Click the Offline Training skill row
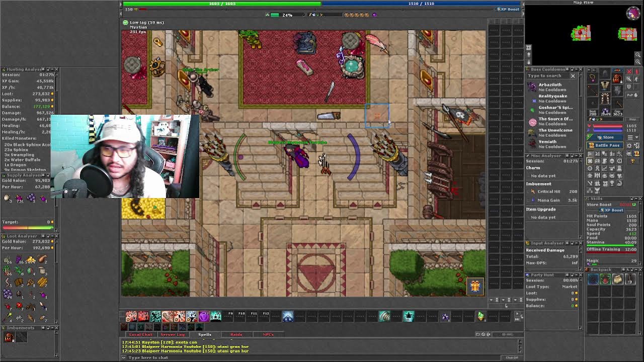Viewport: 644px width, 362px height. click(x=612, y=249)
